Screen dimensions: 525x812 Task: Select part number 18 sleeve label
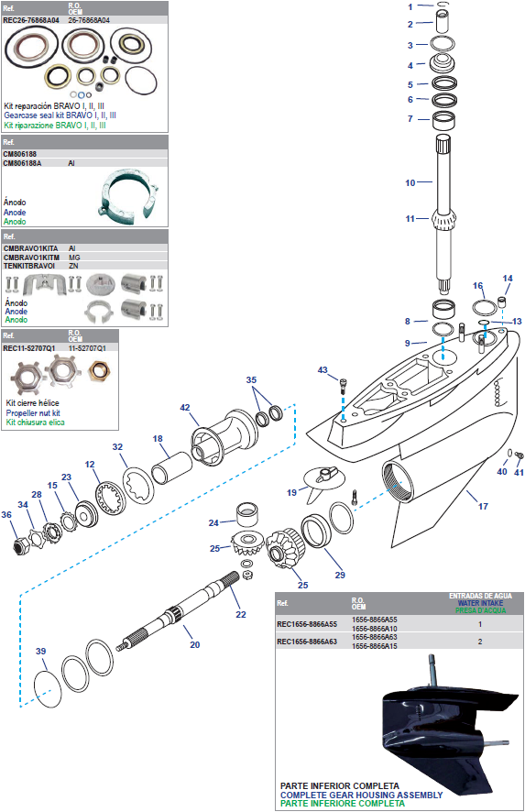coord(158,439)
